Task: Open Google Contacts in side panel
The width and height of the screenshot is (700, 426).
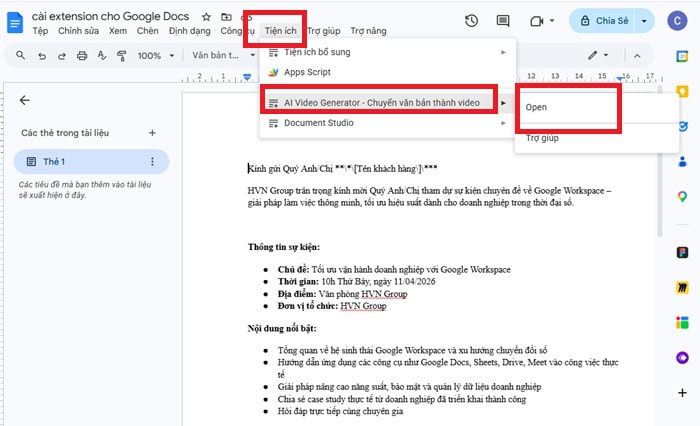Action: coord(682,161)
